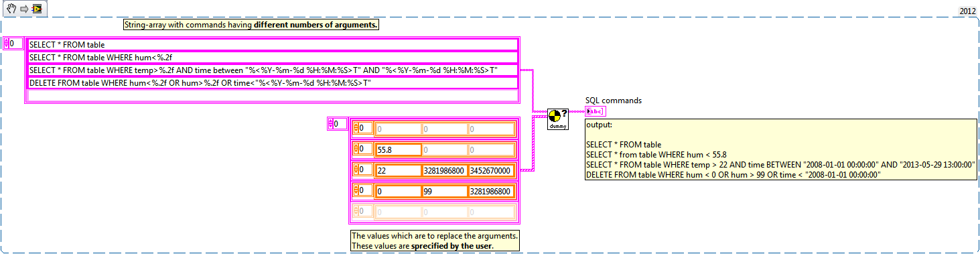980x254 pixels.
Task: Click the 3281986800 field in the 99 row
Action: click(491, 192)
